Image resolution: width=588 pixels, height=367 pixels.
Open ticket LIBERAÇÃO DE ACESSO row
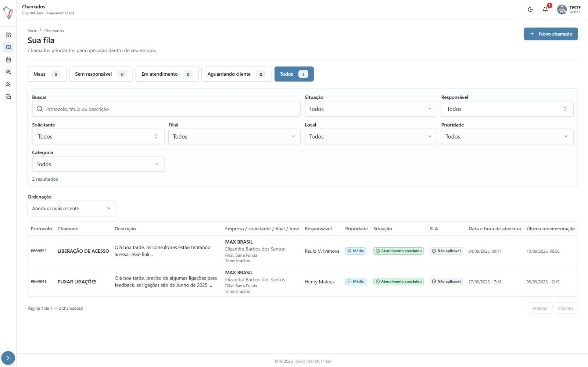click(302, 251)
